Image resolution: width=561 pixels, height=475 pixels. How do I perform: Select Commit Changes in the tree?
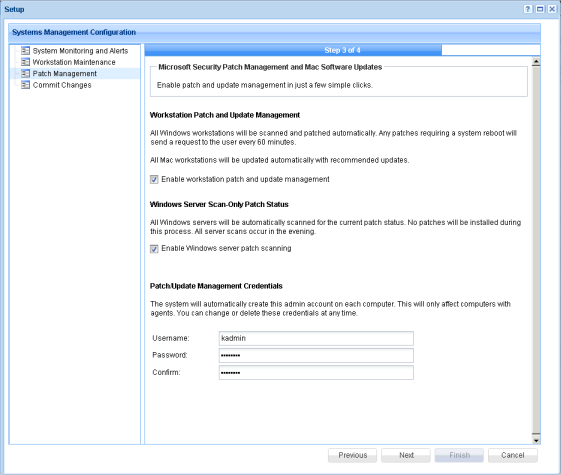coord(62,85)
